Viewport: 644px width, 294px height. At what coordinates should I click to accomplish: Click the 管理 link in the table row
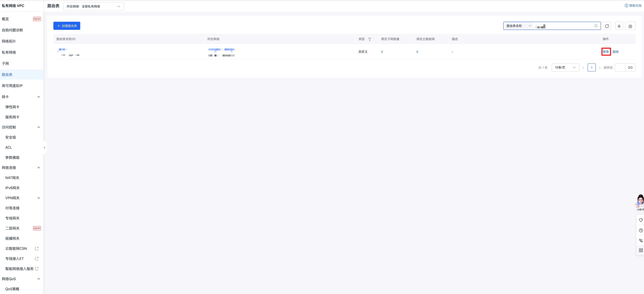(x=606, y=52)
